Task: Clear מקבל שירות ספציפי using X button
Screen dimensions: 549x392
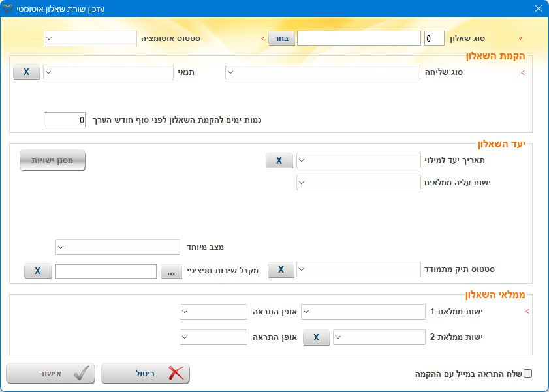Action: [38, 271]
